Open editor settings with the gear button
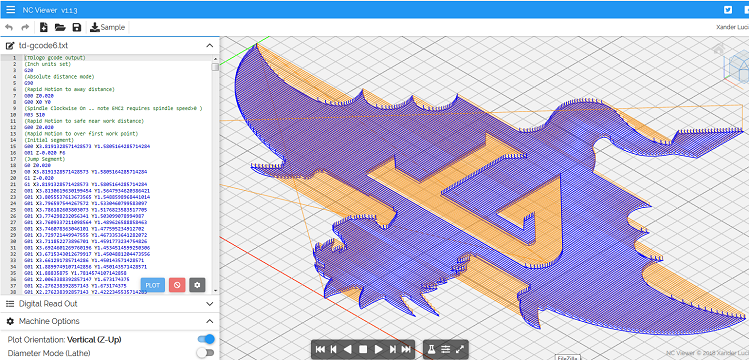This screenshot has height=360, width=749. (197, 285)
